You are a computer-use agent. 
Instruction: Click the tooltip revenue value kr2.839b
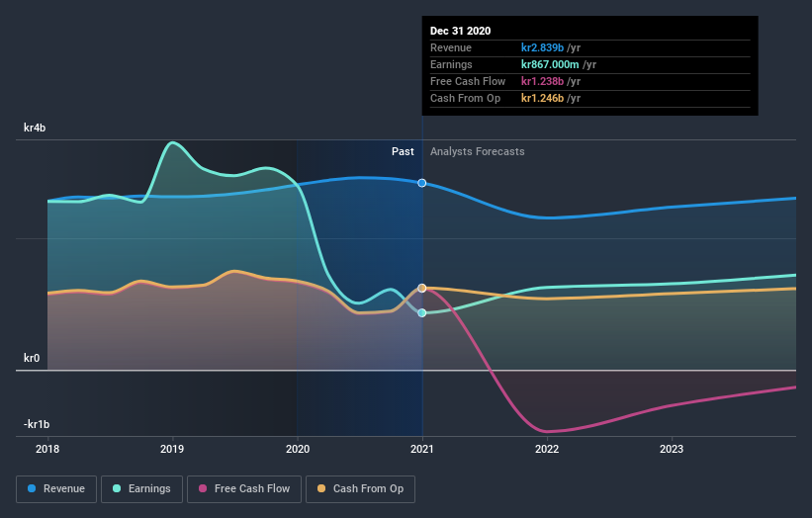click(x=542, y=47)
